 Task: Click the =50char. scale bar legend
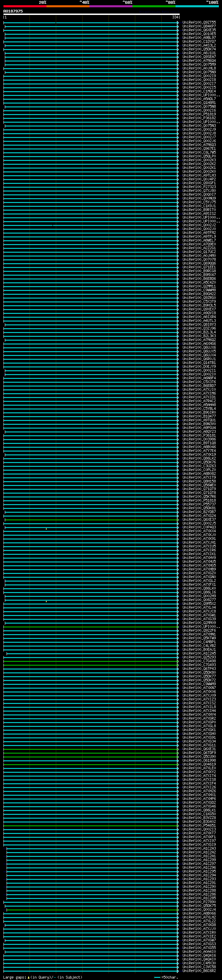(x=166, y=977)
